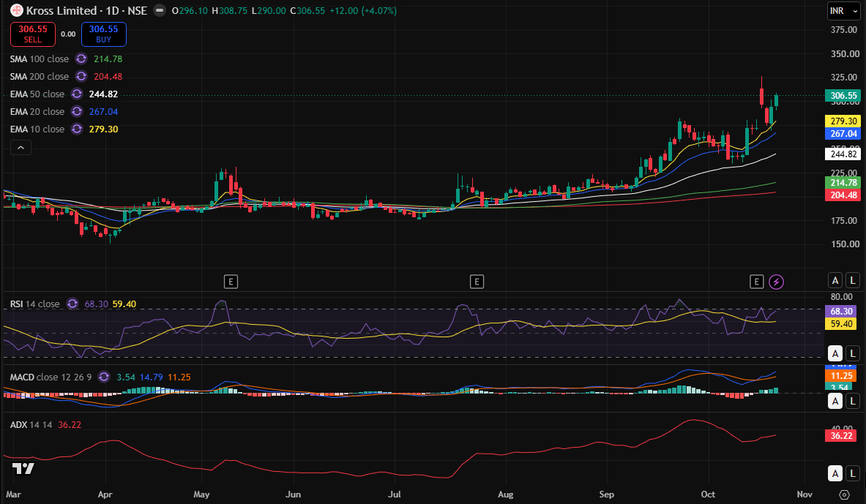Click the market status dash icon

click(159, 10)
